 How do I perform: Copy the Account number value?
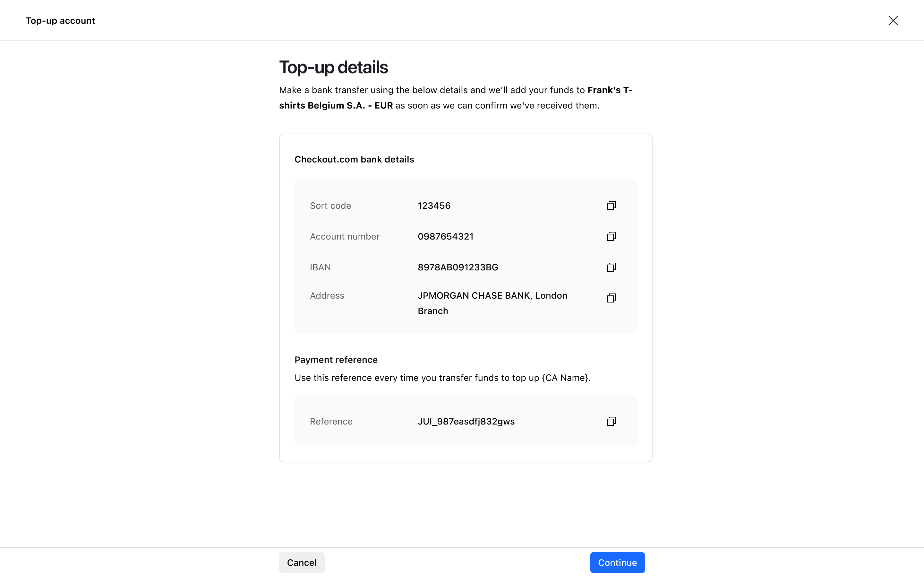click(x=611, y=236)
